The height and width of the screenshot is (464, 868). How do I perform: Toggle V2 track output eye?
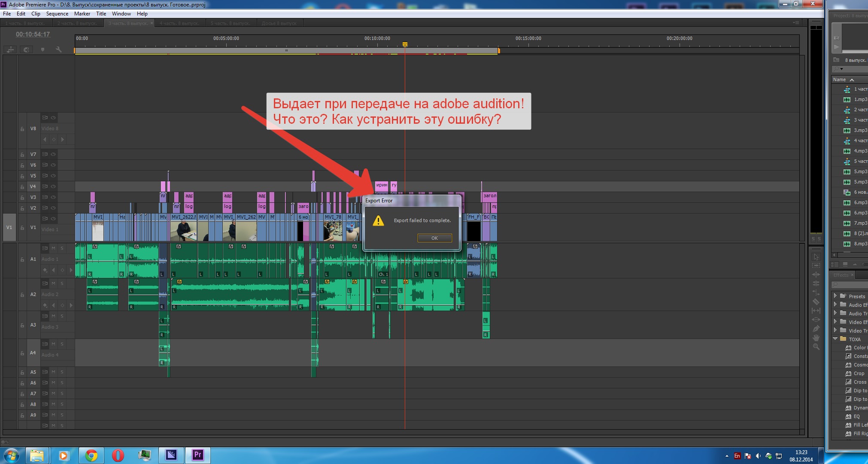pyautogui.click(x=54, y=208)
